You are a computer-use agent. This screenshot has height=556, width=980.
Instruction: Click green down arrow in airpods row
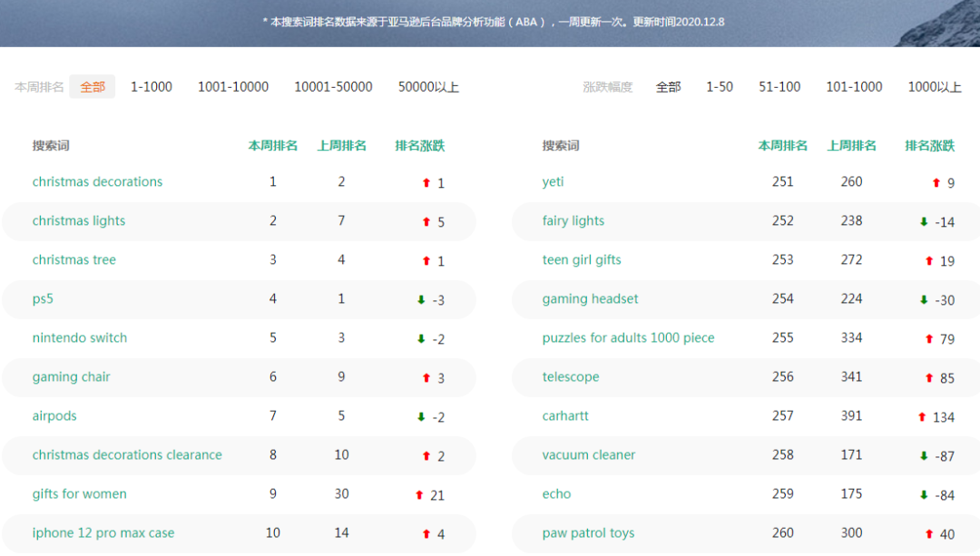(421, 417)
